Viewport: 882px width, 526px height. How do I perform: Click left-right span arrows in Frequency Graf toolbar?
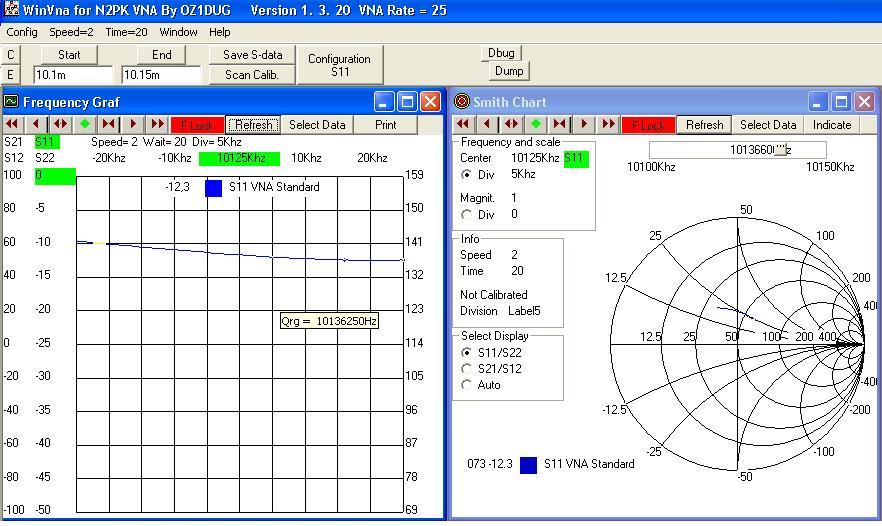click(60, 124)
